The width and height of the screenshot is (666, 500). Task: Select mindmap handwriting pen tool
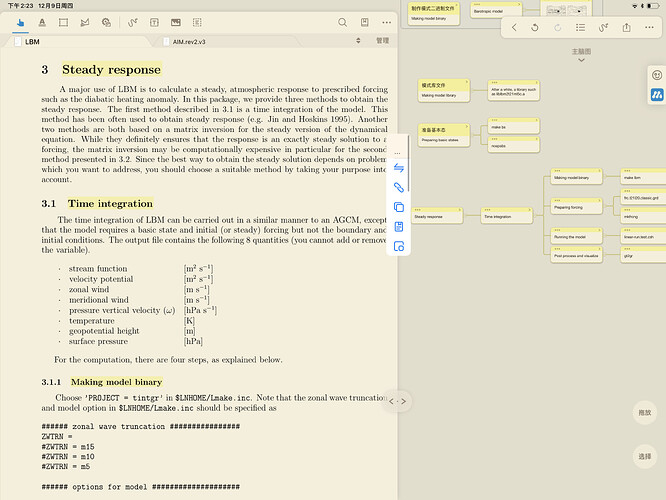coord(603,28)
